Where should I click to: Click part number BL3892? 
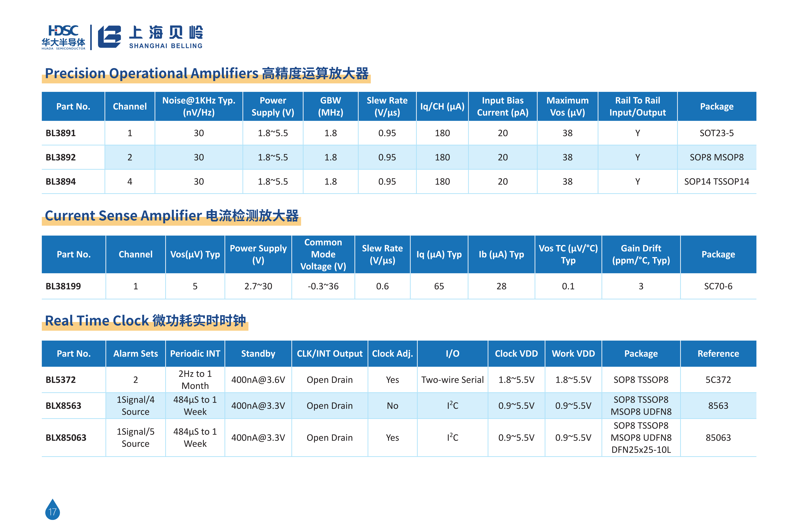pyautogui.click(x=61, y=157)
